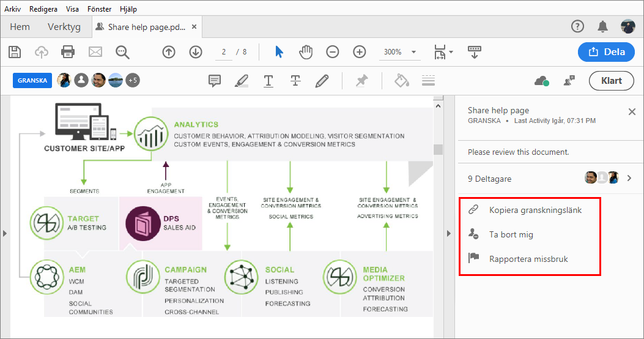Click the cloud sync status icon
The image size is (644, 339).
coord(542,81)
